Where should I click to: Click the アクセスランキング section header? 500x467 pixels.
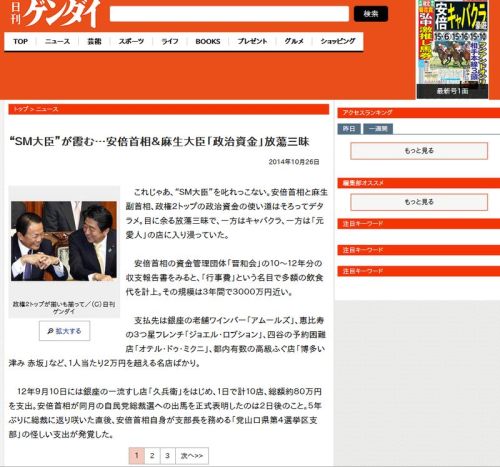[419, 113]
